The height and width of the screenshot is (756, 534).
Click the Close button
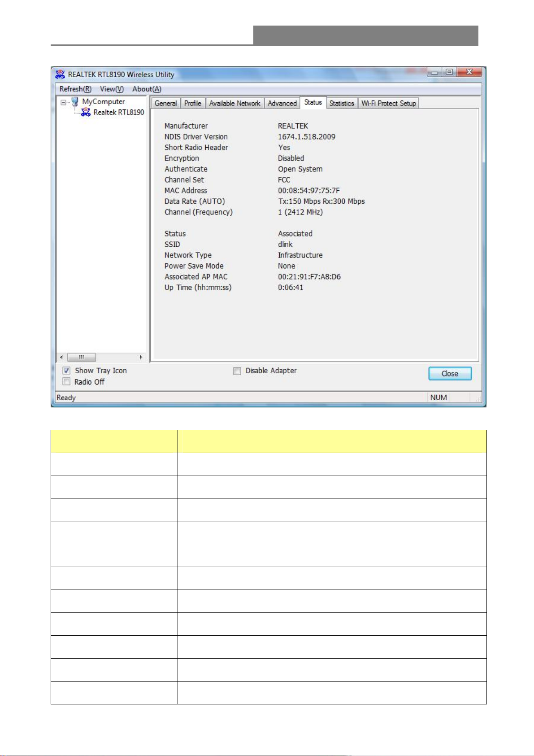[450, 374]
